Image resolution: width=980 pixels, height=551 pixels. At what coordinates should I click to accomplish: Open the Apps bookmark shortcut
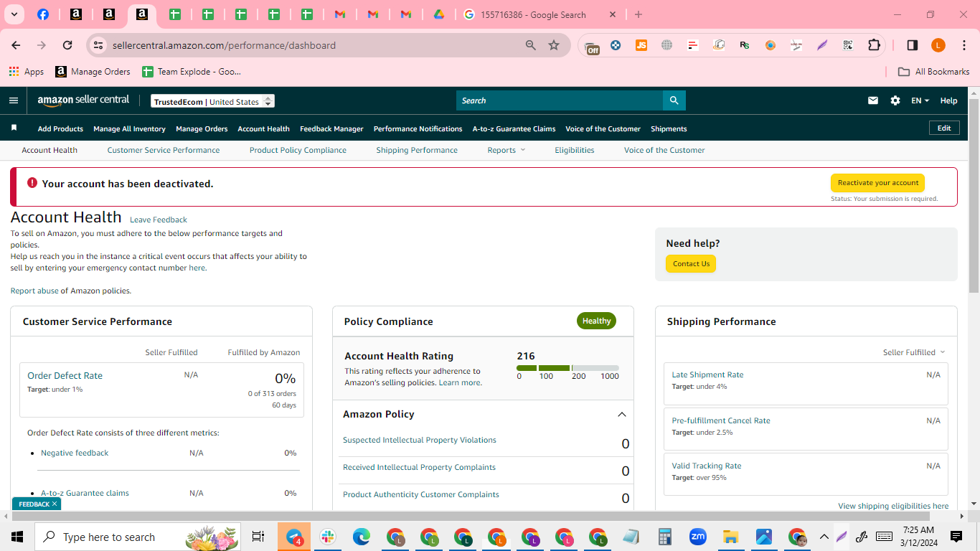(x=27, y=72)
